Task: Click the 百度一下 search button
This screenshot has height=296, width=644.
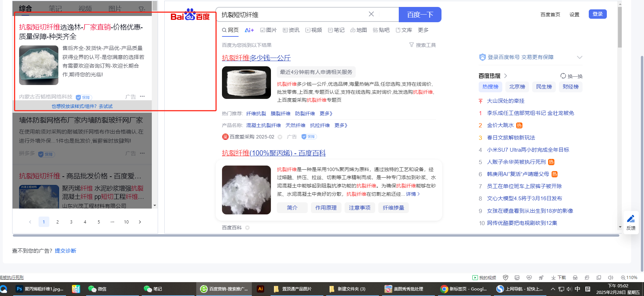Action: click(420, 15)
